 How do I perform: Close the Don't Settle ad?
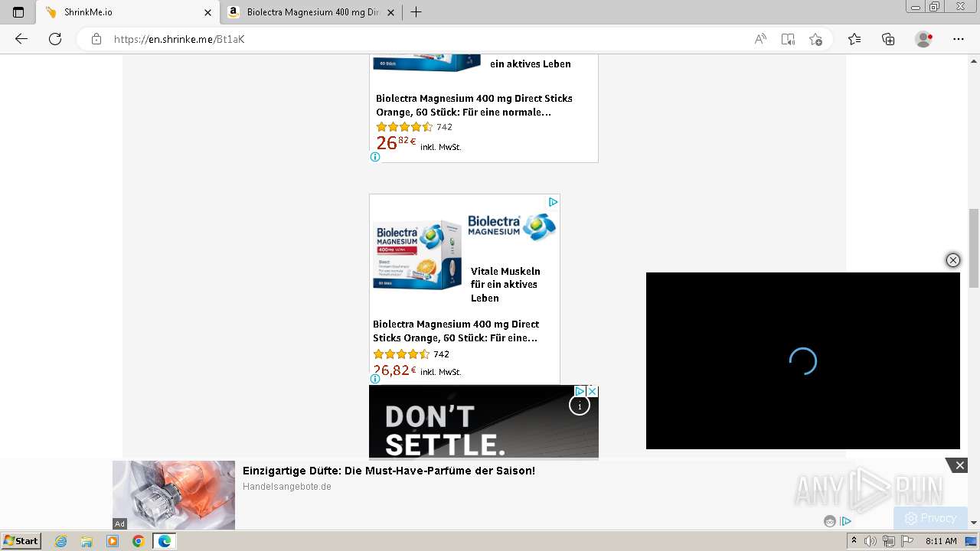coord(592,391)
